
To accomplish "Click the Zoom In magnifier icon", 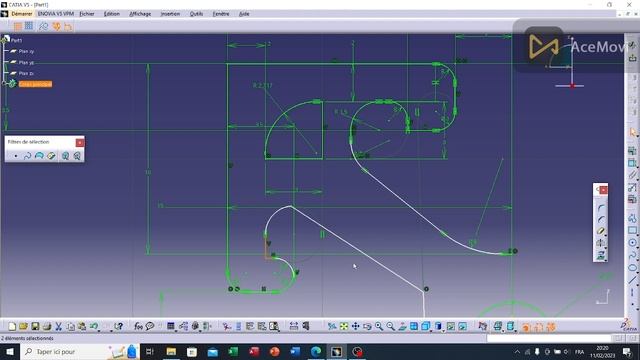I will (x=379, y=326).
